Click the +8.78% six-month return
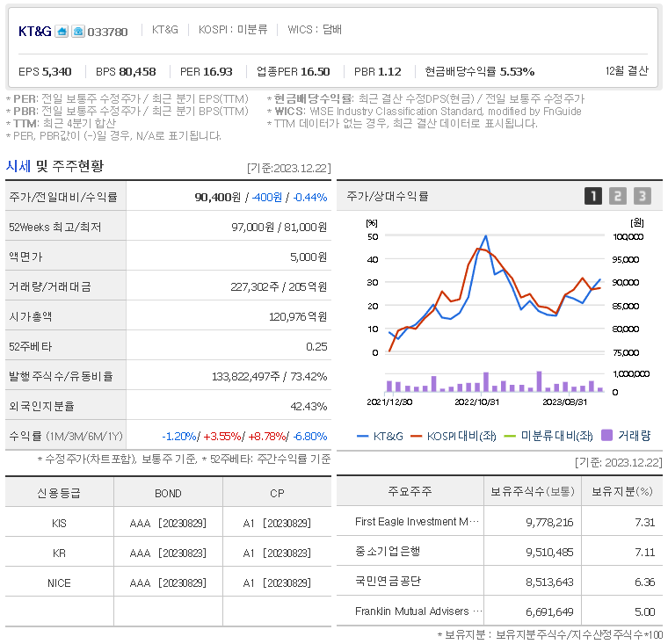This screenshot has height=644, width=668. 266,436
